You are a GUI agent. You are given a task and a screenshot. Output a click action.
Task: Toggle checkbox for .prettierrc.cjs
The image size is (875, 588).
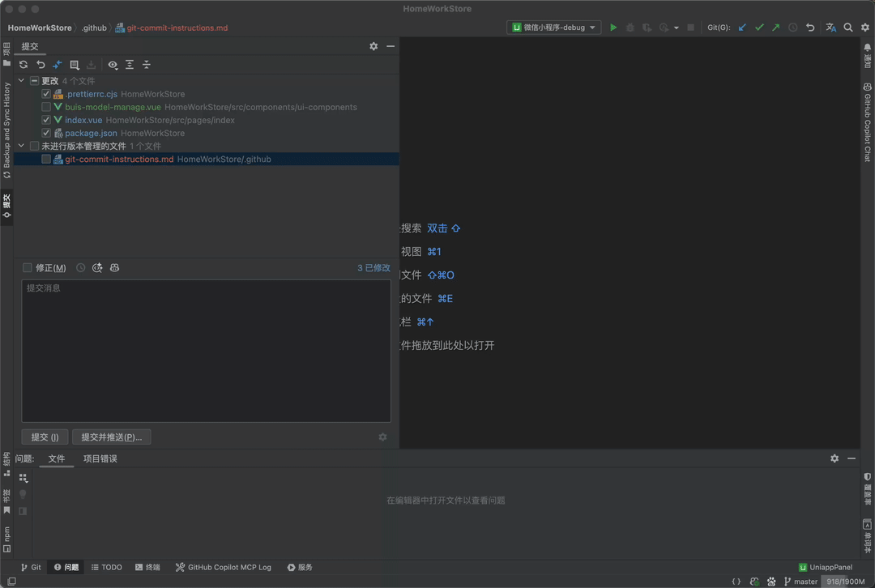coord(46,94)
